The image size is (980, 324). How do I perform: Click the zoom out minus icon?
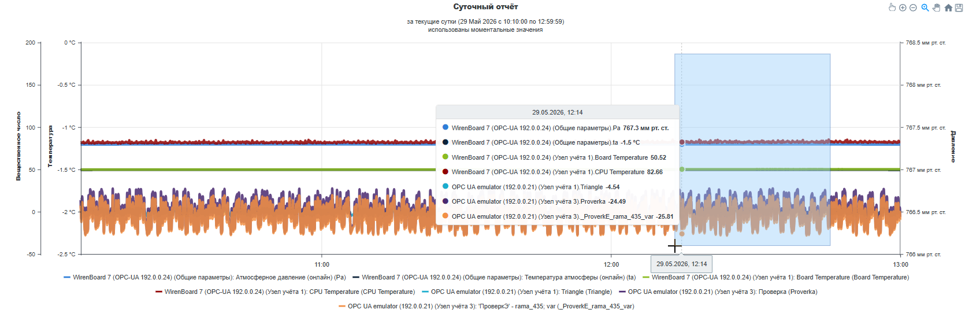click(x=913, y=8)
